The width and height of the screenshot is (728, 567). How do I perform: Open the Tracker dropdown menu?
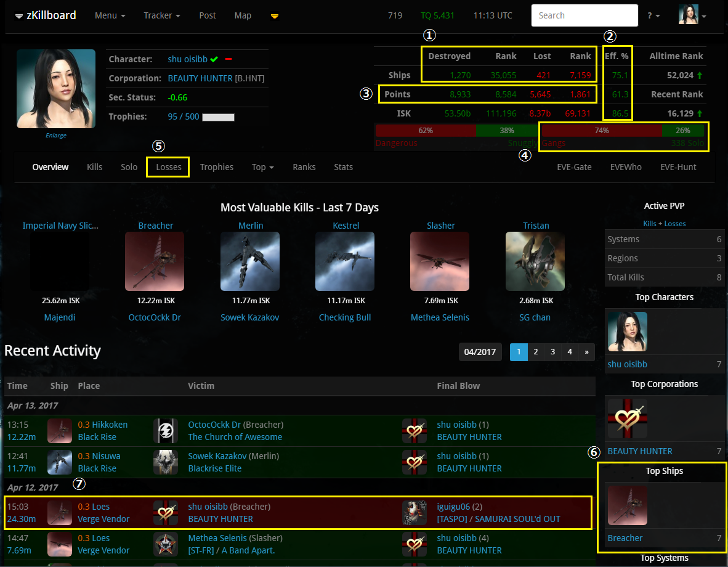tap(161, 15)
